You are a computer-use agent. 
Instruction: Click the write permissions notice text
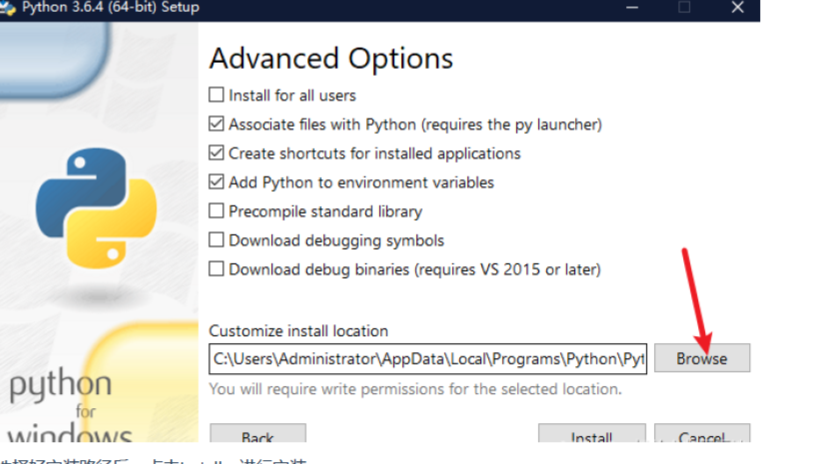pos(415,389)
